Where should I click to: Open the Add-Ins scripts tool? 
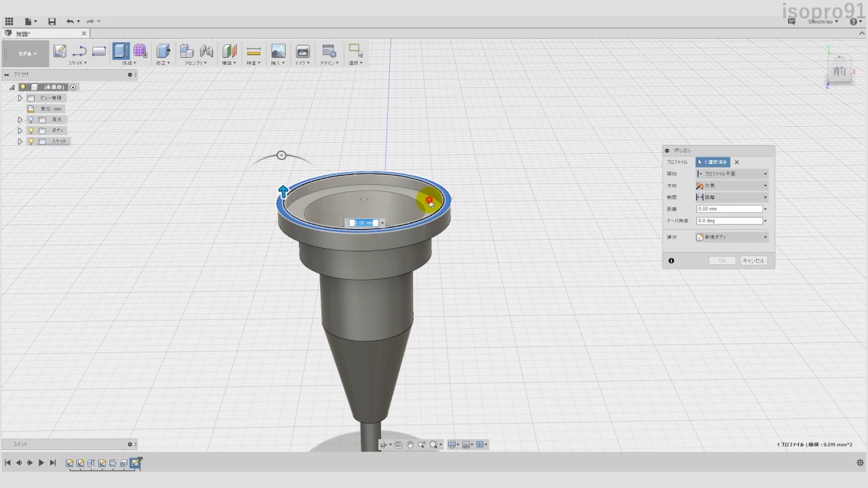329,51
